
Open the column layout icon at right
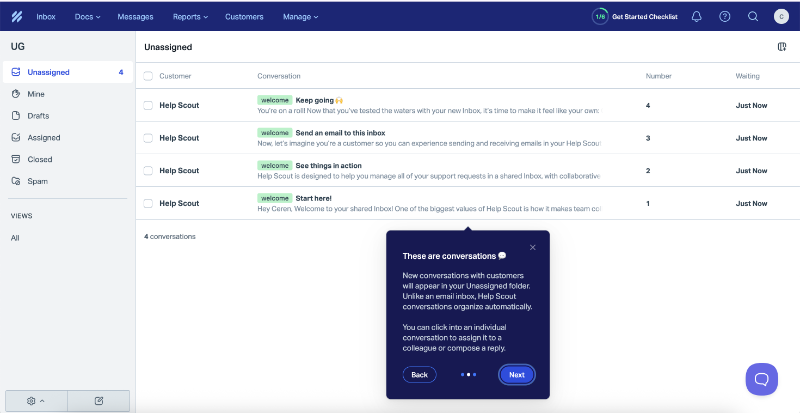[782, 47]
